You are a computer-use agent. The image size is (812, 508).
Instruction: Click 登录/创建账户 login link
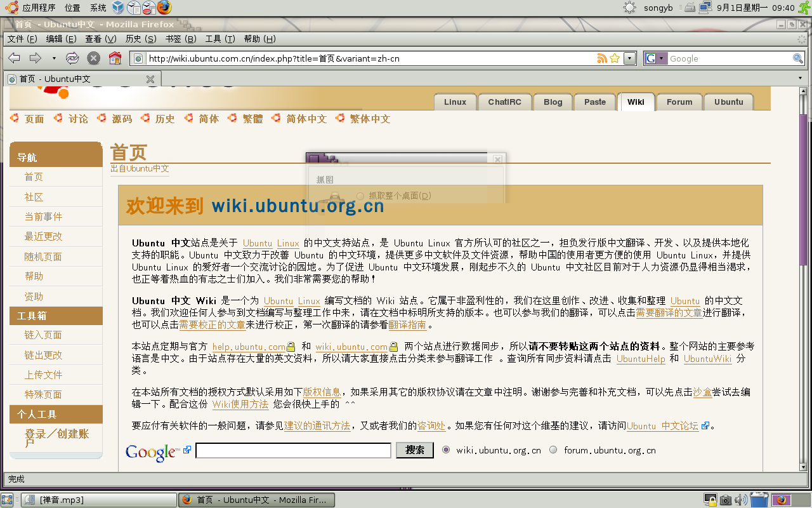[56, 438]
